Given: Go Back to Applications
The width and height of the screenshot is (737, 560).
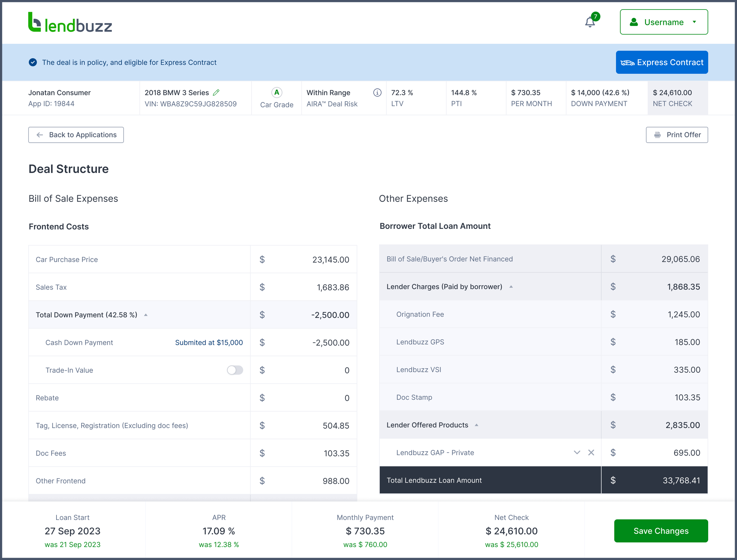Looking at the screenshot, I should [x=76, y=135].
